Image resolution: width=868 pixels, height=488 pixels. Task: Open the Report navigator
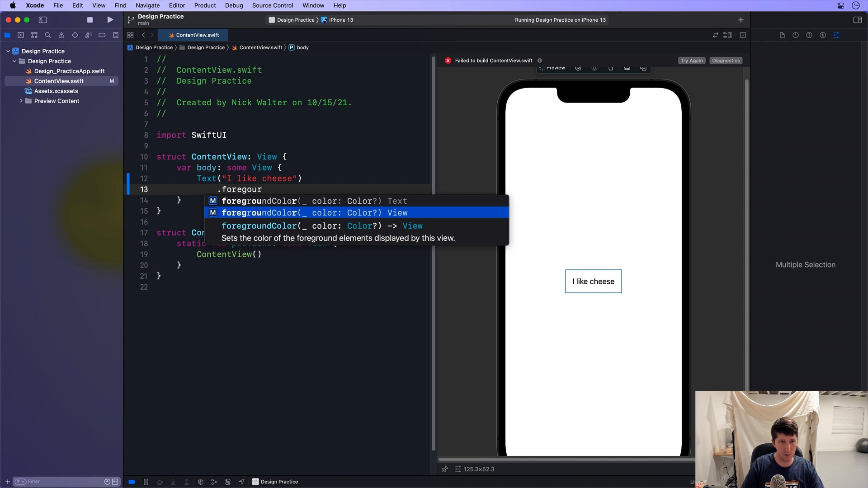pos(116,35)
